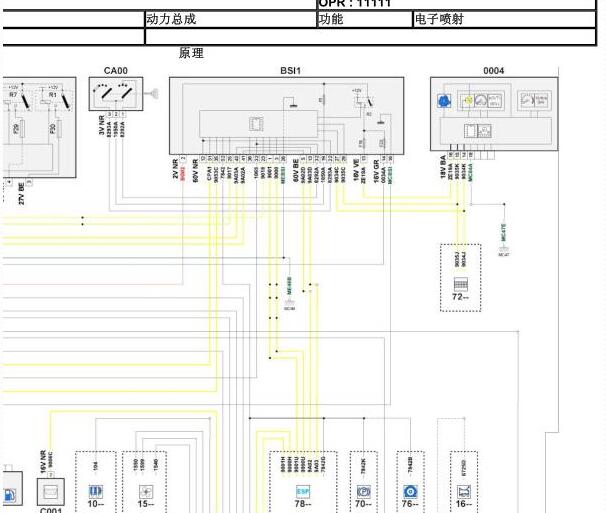Image resolution: width=606 pixels, height=513 pixels.
Task: Click the 3V NR connector label
Action: [x=102, y=125]
